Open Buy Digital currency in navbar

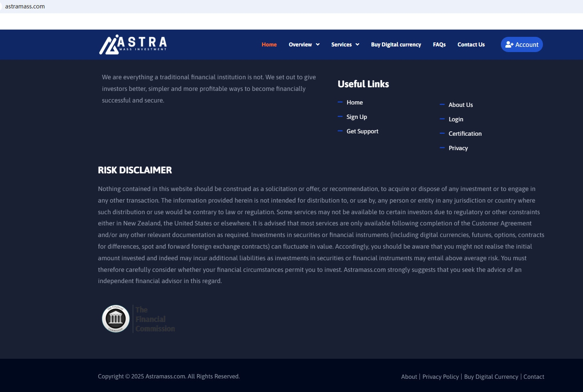[396, 44]
